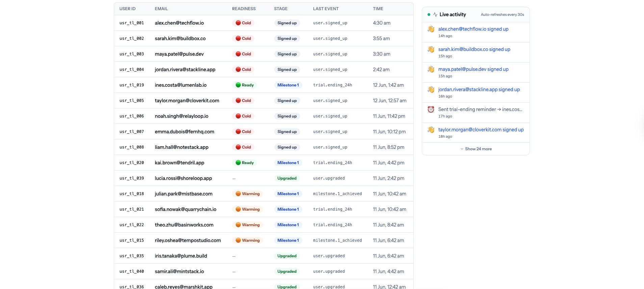The image size is (644, 289).
Task: Open jordan.rivera@stackline.app signed up activity link
Action: [x=479, y=89]
